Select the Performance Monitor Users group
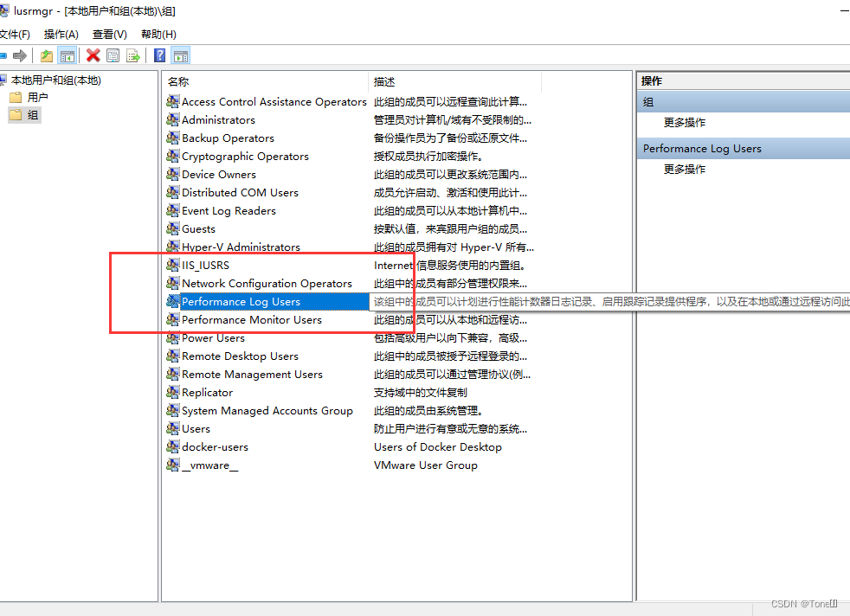 (252, 319)
